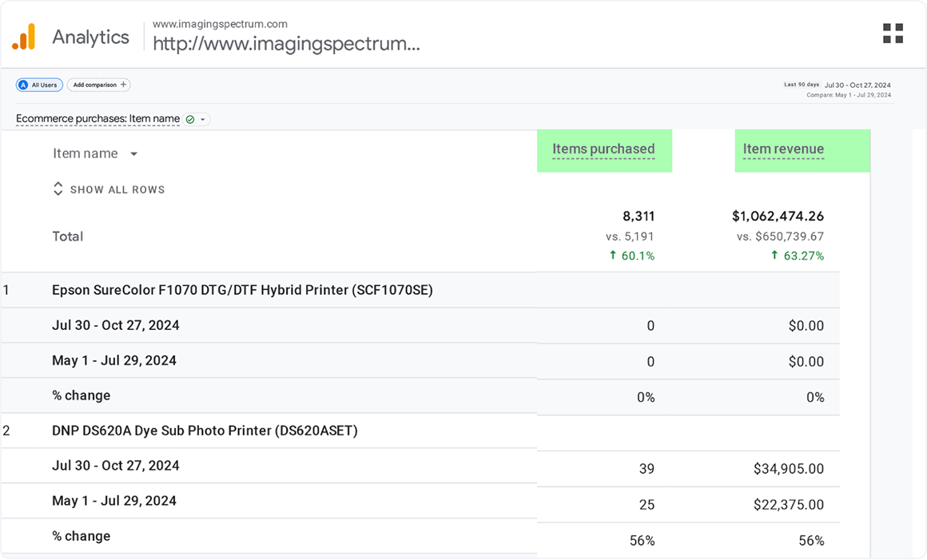Sort by Item revenue column header
Viewport: 927px width, 560px height.
[x=783, y=149]
